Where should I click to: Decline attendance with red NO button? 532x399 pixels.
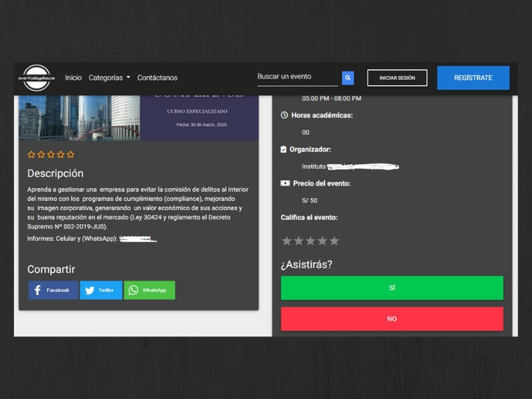pyautogui.click(x=392, y=319)
